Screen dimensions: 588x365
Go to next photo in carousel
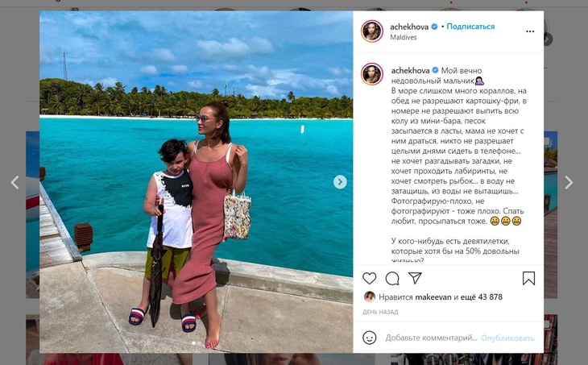pyautogui.click(x=340, y=182)
